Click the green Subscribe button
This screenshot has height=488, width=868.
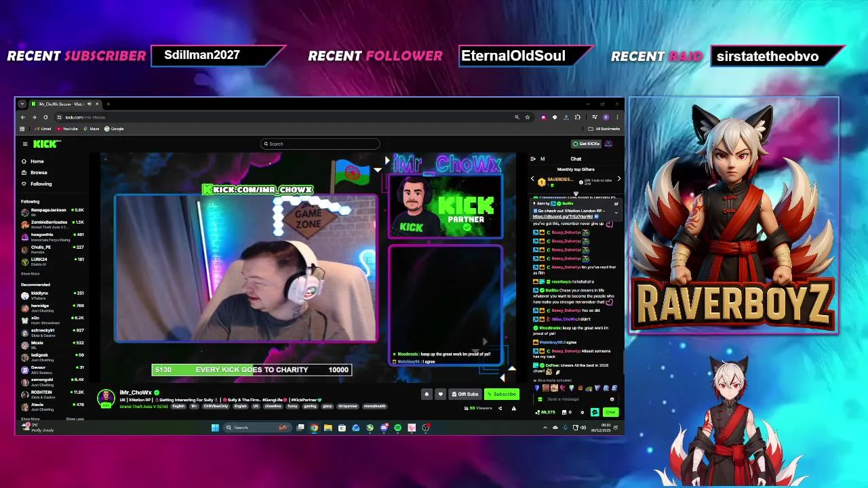click(502, 394)
